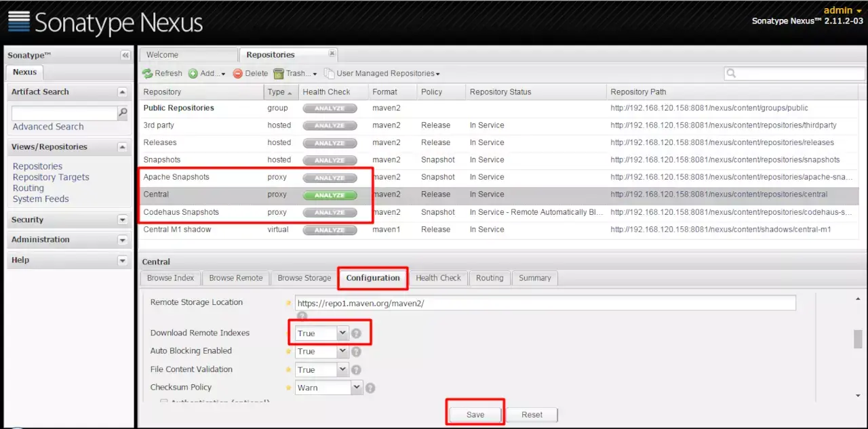Open the Central repository path URL

click(x=719, y=195)
